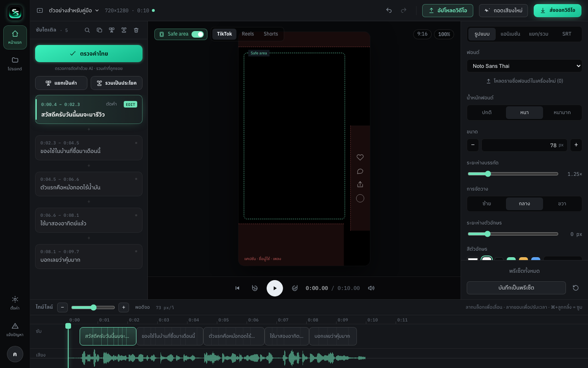Align text กลาง (center)
The width and height of the screenshot is (588, 368).
click(524, 204)
